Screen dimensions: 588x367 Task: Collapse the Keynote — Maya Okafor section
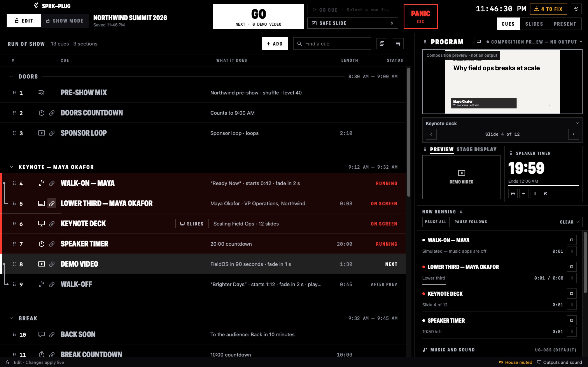click(11, 167)
